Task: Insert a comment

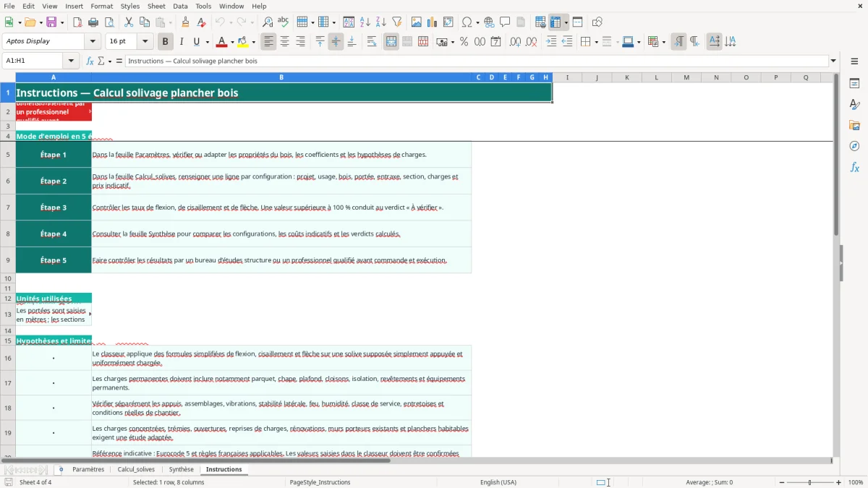Action: pyautogui.click(x=505, y=22)
